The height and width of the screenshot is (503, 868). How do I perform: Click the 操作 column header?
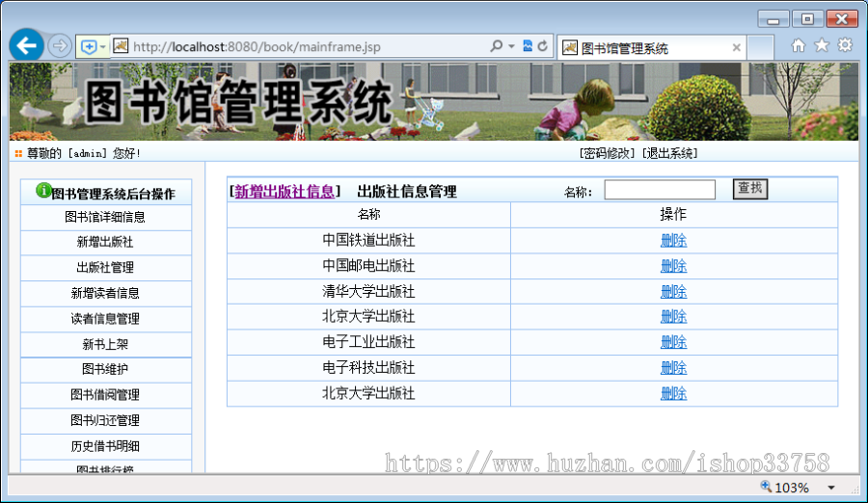click(x=674, y=215)
